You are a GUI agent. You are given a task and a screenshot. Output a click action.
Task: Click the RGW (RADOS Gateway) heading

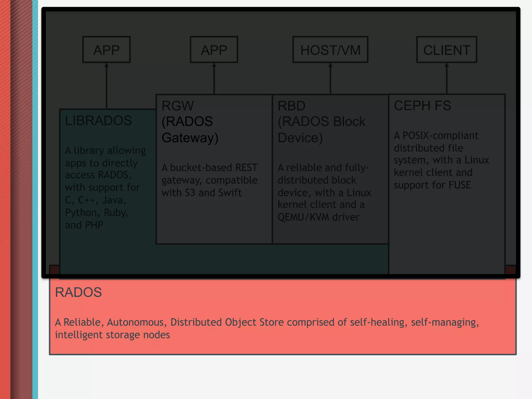pyautogui.click(x=190, y=122)
